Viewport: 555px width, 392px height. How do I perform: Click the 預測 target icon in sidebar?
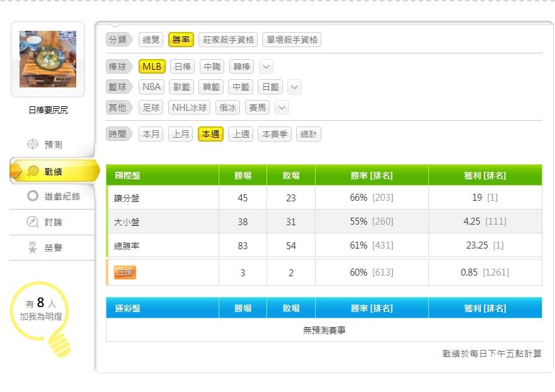pos(33,145)
